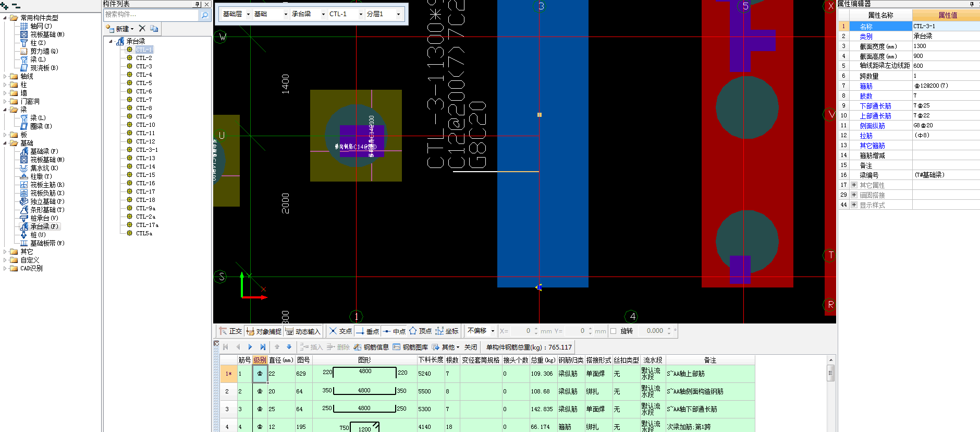
Task: Toggle 坐标 coordinate snap
Action: [447, 331]
